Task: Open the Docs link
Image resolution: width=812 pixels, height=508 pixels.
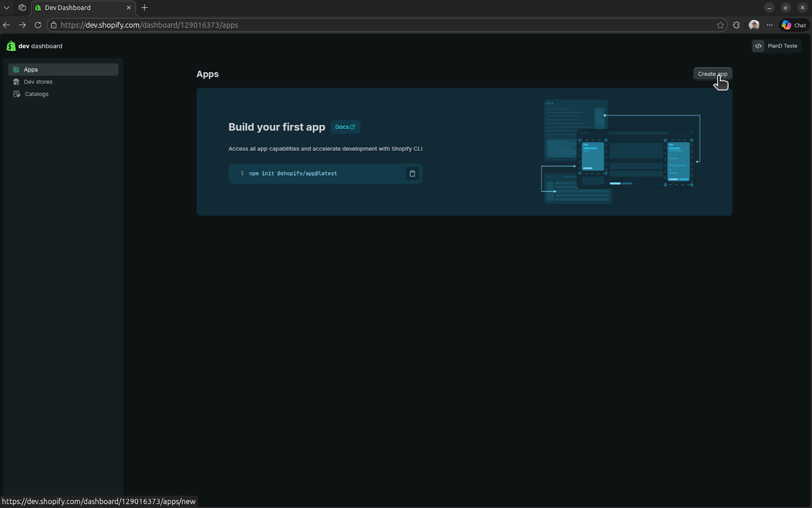Action: click(345, 127)
